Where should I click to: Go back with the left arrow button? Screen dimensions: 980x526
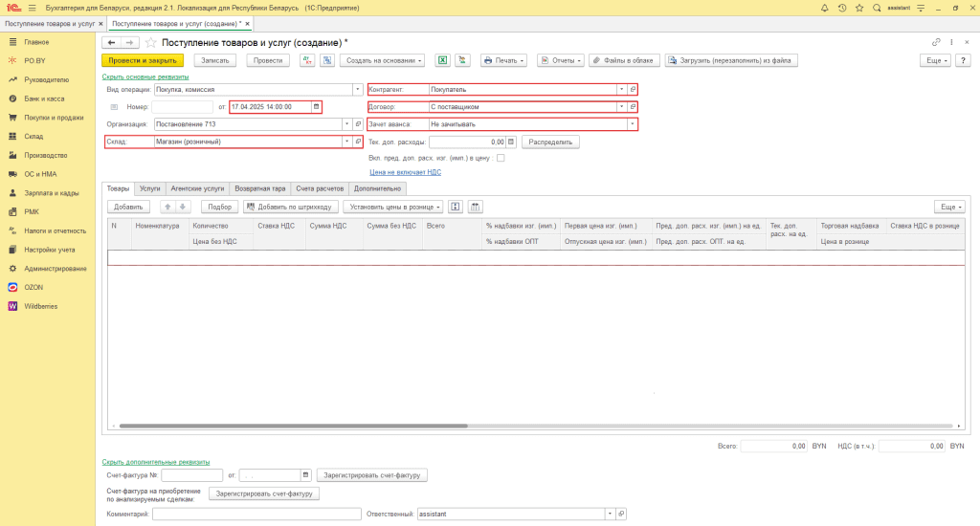click(x=111, y=42)
